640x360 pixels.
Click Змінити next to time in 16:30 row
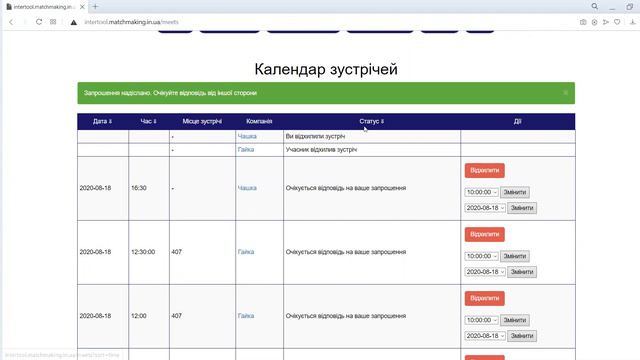pyautogui.click(x=515, y=192)
